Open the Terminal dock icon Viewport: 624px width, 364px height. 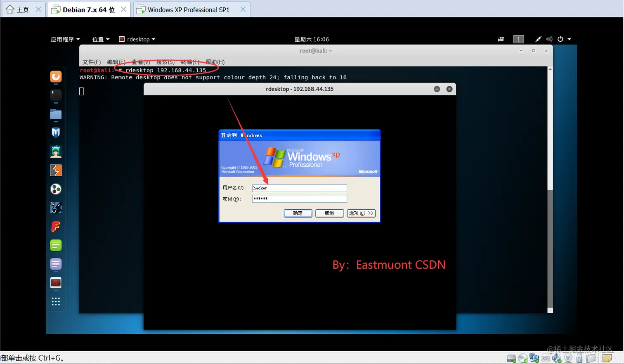click(x=56, y=95)
